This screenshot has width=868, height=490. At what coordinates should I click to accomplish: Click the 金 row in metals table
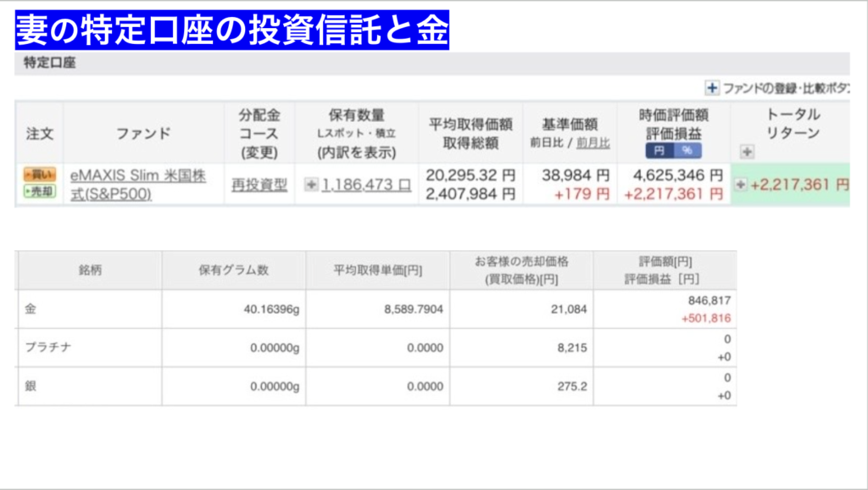pyautogui.click(x=31, y=309)
